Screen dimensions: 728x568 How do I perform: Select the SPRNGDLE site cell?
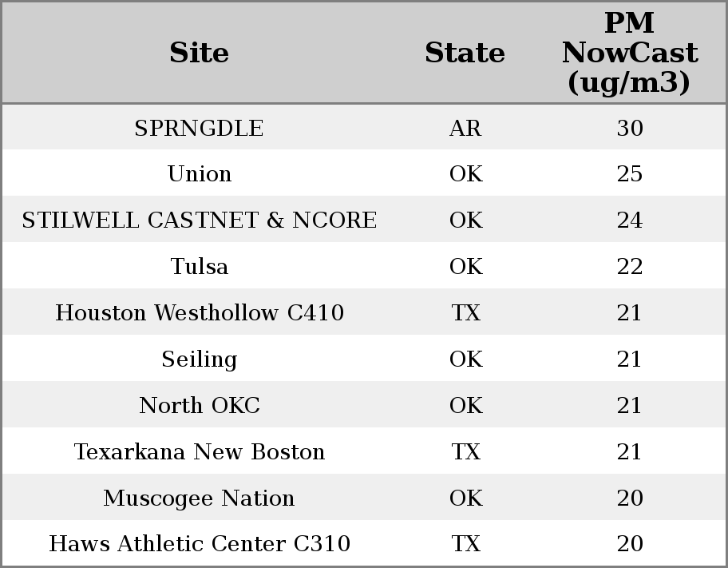point(199,129)
